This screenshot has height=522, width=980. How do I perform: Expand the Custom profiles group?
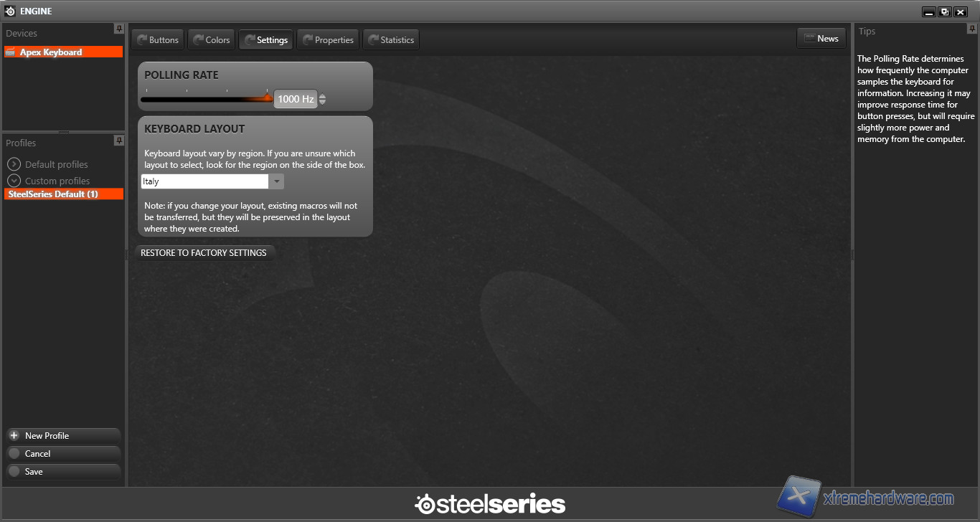[x=14, y=181]
